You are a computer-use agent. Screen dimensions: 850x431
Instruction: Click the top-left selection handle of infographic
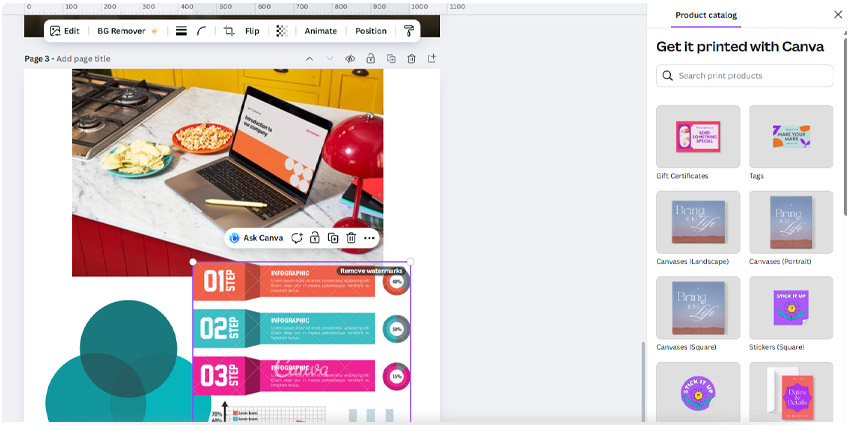pos(193,262)
